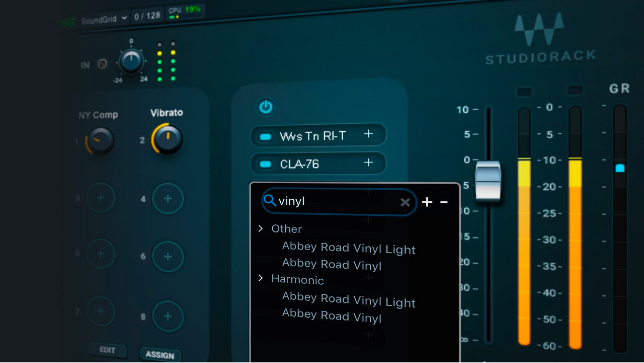Click plus next to CLA-76 slot

coord(368,163)
